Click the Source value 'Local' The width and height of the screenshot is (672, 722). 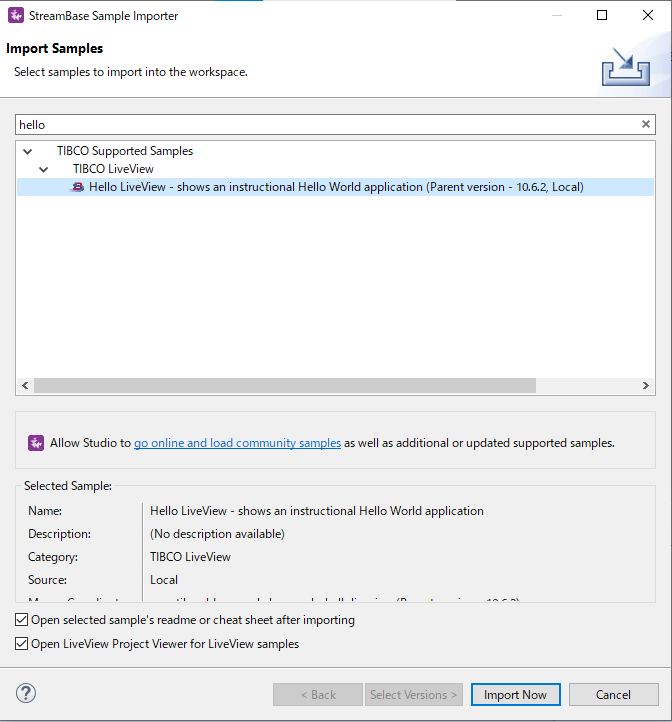pos(164,580)
